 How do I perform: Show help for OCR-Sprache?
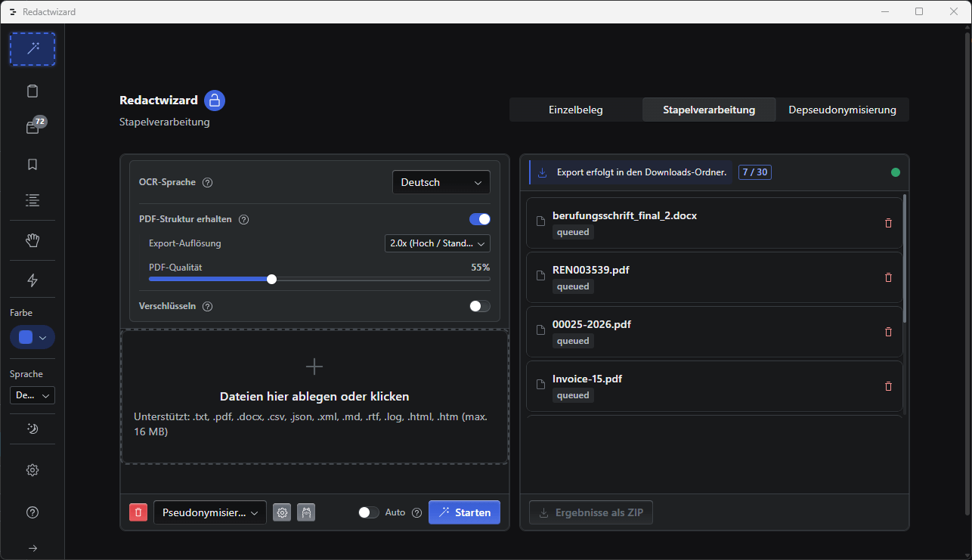tap(208, 182)
